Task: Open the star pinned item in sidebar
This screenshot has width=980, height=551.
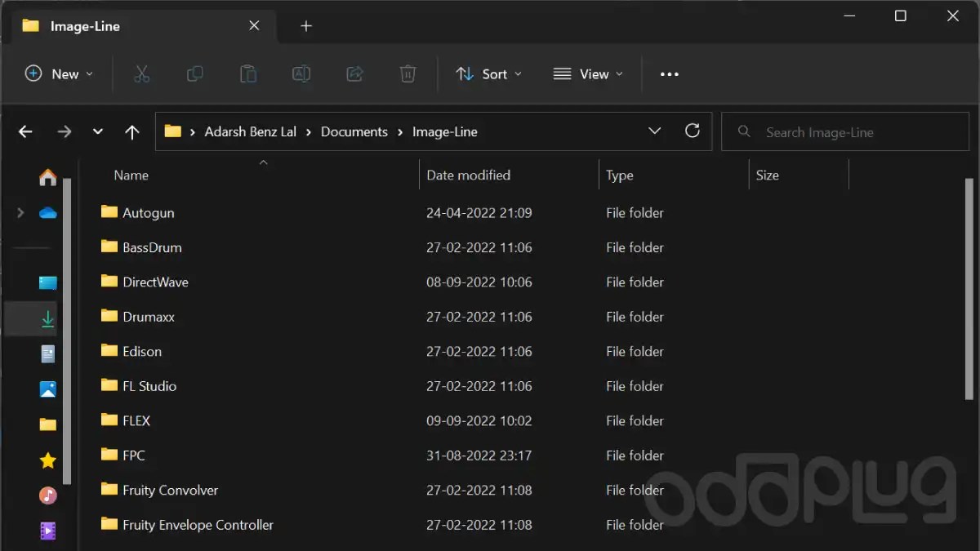Action: (48, 460)
